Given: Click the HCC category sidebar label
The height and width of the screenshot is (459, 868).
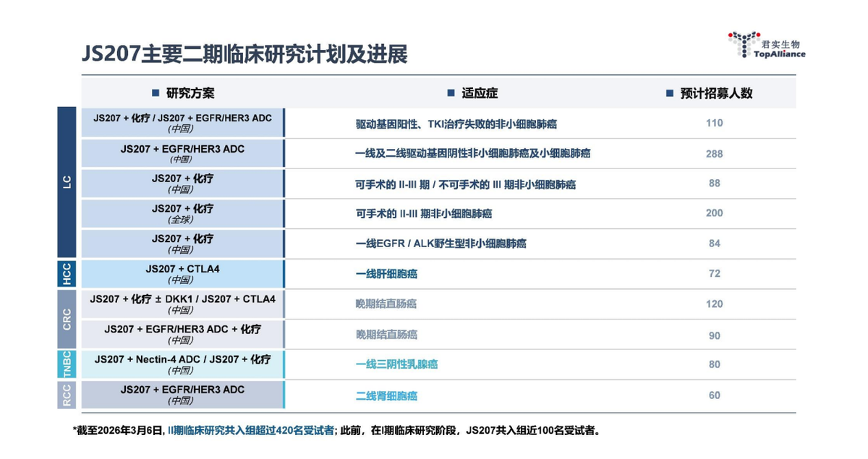Looking at the screenshot, I should 67,274.
